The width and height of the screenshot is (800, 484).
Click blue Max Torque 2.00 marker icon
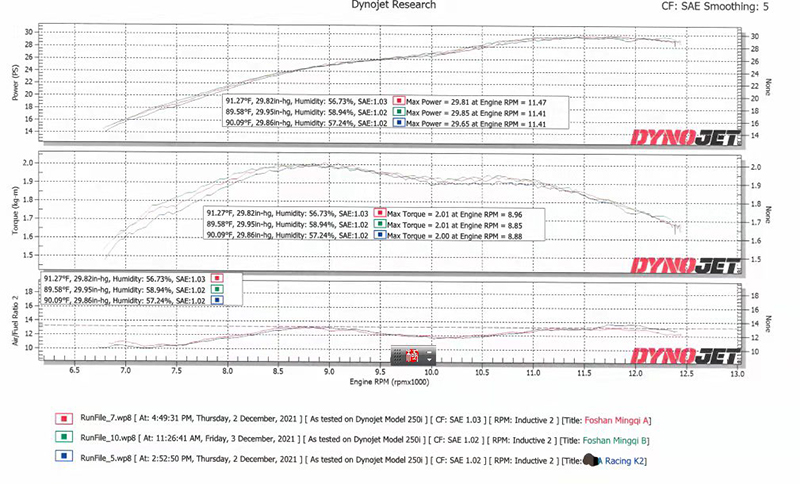coord(383,236)
